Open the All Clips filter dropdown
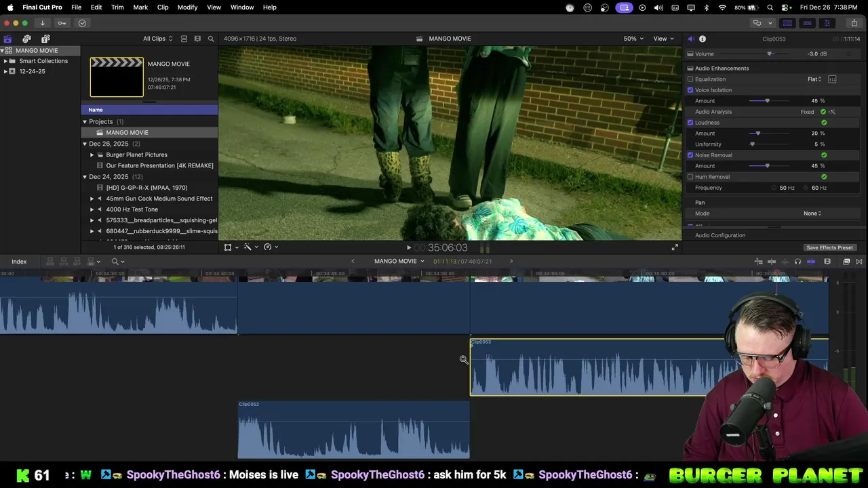868x488 pixels. [x=157, y=39]
